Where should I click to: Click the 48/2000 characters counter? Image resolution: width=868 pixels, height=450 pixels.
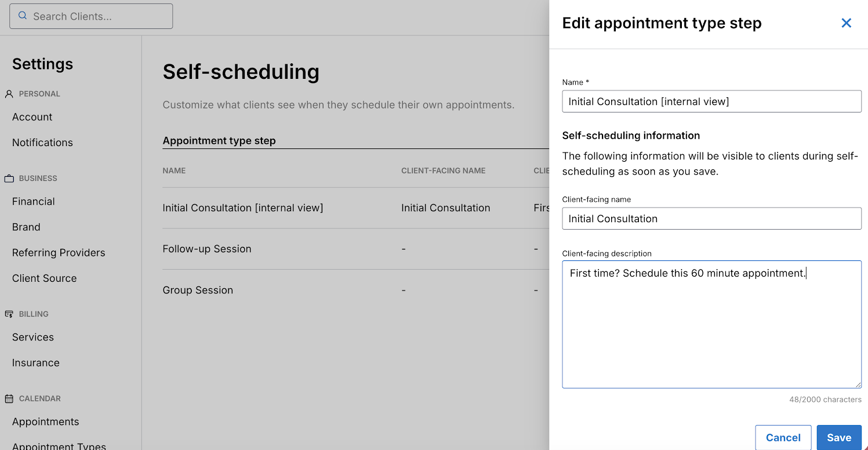pos(825,400)
